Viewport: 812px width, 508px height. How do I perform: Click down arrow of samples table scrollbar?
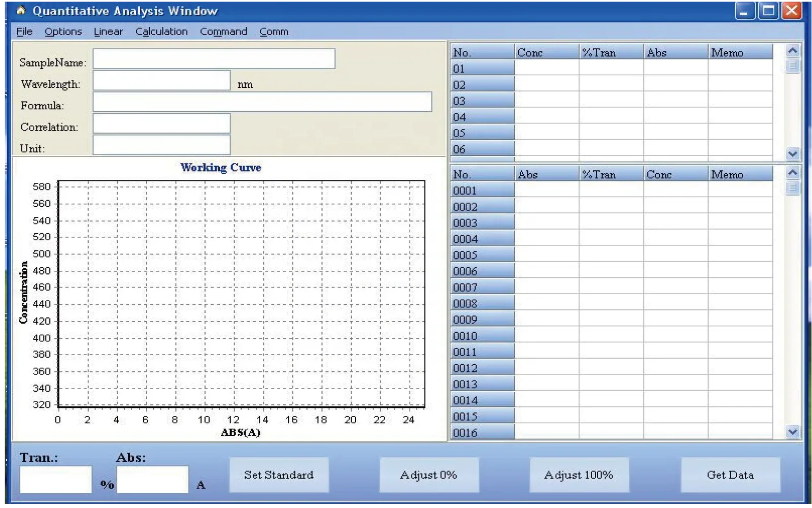coord(792,432)
